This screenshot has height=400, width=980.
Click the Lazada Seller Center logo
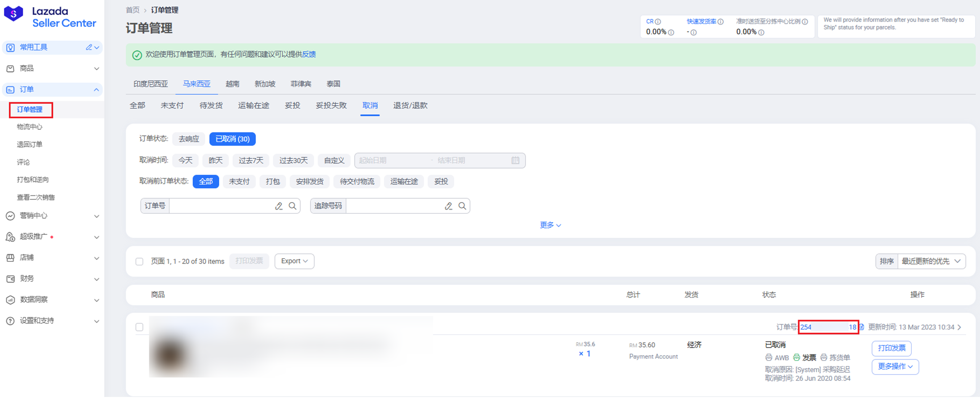point(50,17)
